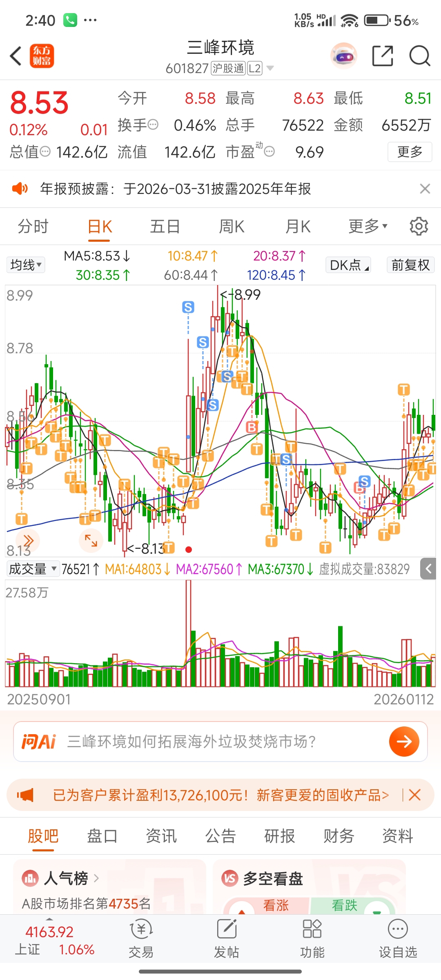
Task: Open the 资讯 tab
Action: pos(161,836)
